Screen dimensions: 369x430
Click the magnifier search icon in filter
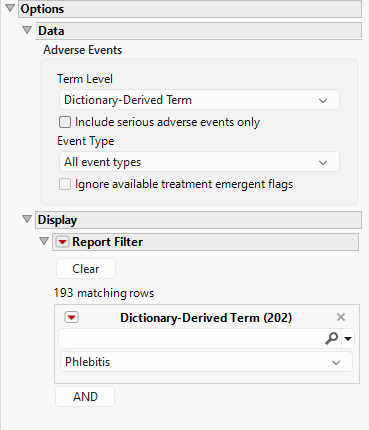[x=332, y=338]
